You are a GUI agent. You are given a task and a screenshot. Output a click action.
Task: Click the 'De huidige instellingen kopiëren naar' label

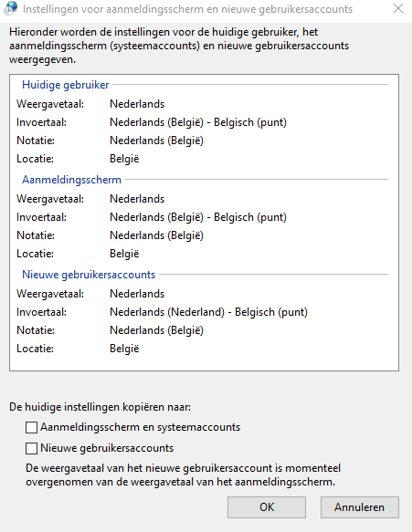pyautogui.click(x=100, y=407)
